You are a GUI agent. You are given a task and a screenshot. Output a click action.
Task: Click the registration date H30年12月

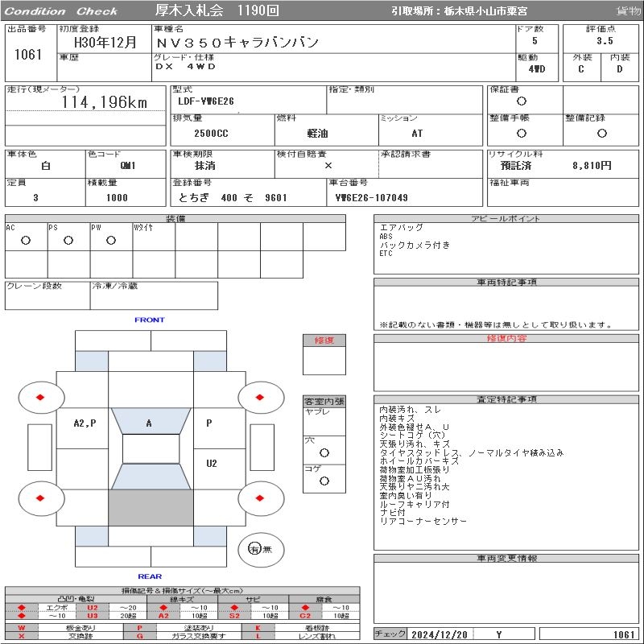[x=105, y=42]
